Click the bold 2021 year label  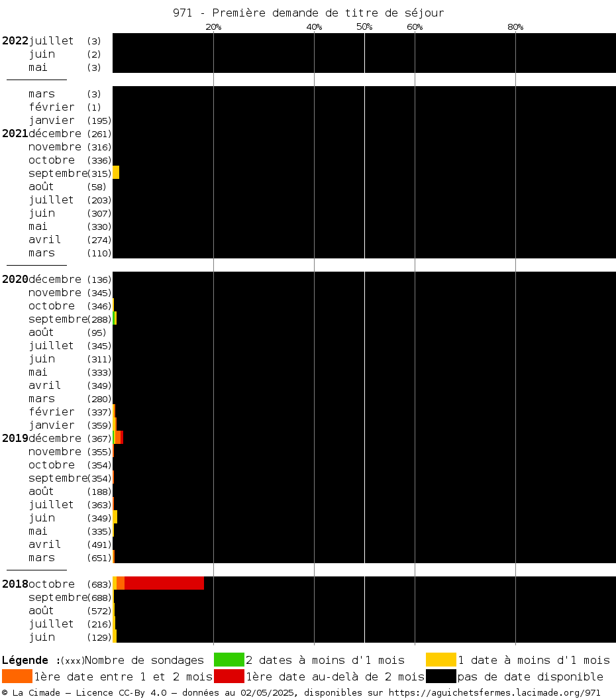[15, 133]
